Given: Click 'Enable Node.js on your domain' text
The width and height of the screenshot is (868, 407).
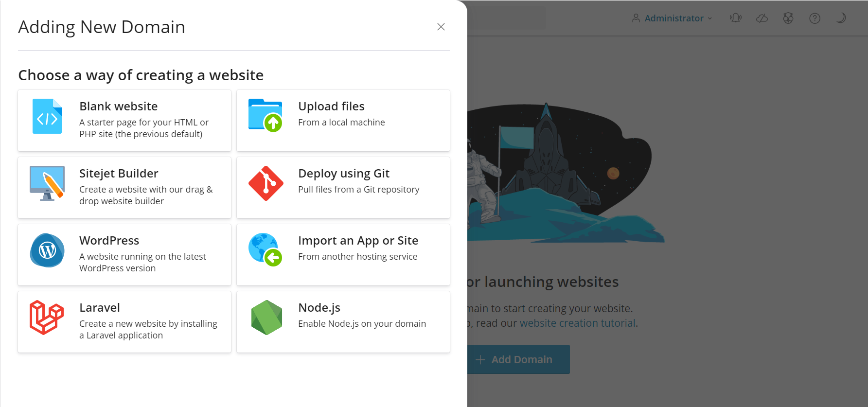Looking at the screenshot, I should tap(362, 324).
